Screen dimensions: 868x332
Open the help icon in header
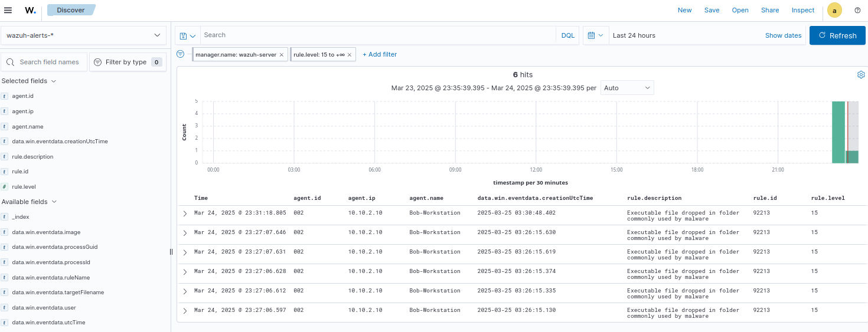pyautogui.click(x=857, y=10)
